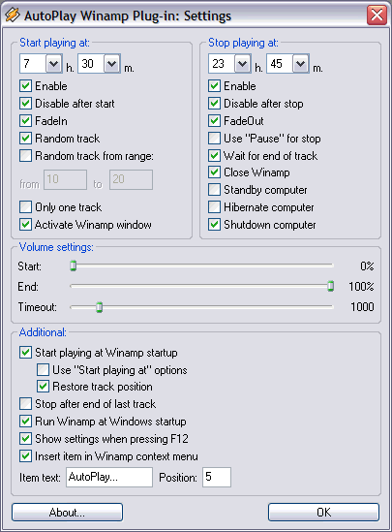Check the Only one track box

[26, 207]
